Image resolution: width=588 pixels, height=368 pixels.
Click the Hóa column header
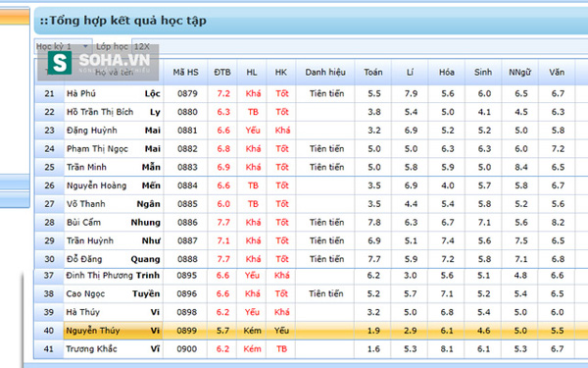(x=447, y=72)
